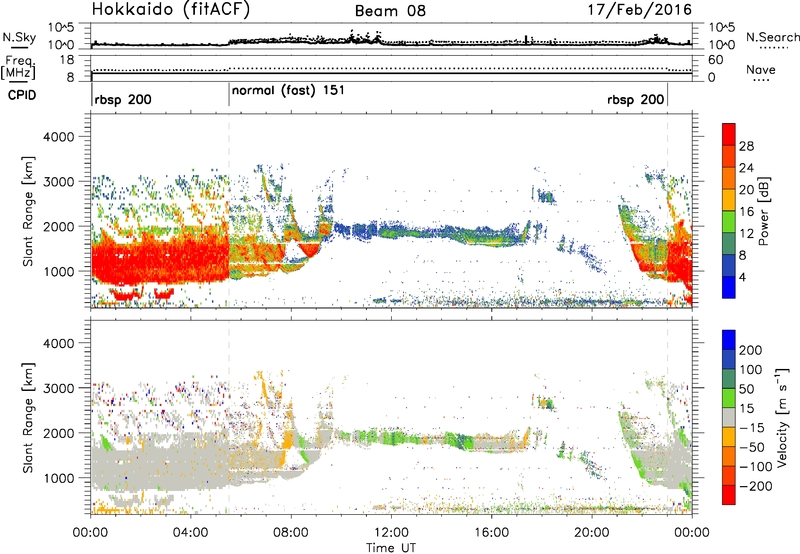Click the 'Hokkaido (fitACF)' plot title
This screenshot has width=800, height=554.
[171, 10]
